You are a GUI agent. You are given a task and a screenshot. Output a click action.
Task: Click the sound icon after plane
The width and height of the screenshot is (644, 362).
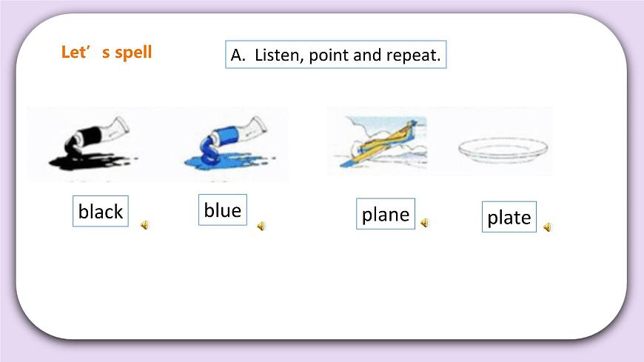[425, 223]
